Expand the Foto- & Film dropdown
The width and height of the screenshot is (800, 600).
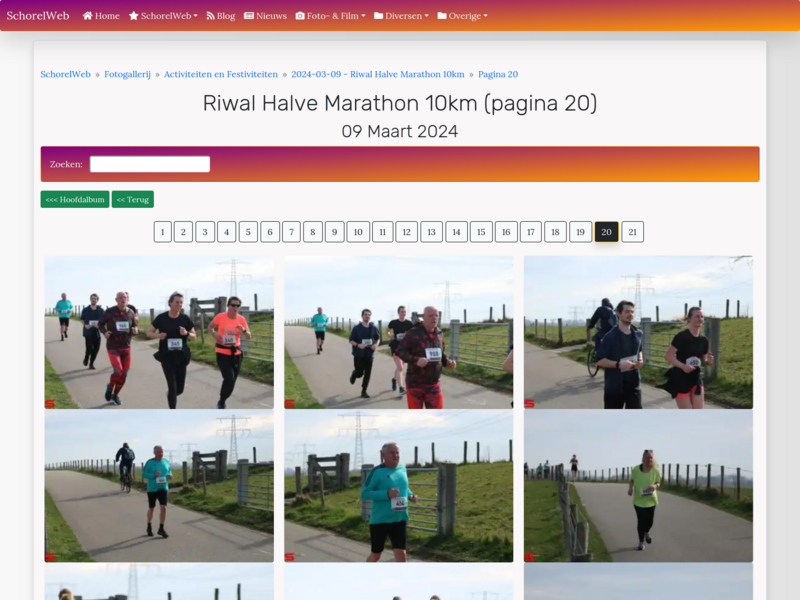tap(331, 16)
